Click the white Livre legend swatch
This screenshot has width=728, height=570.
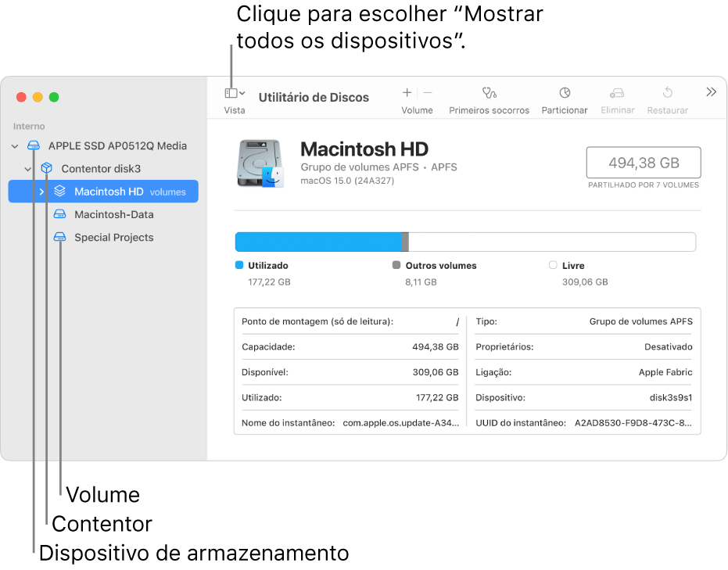click(x=553, y=265)
